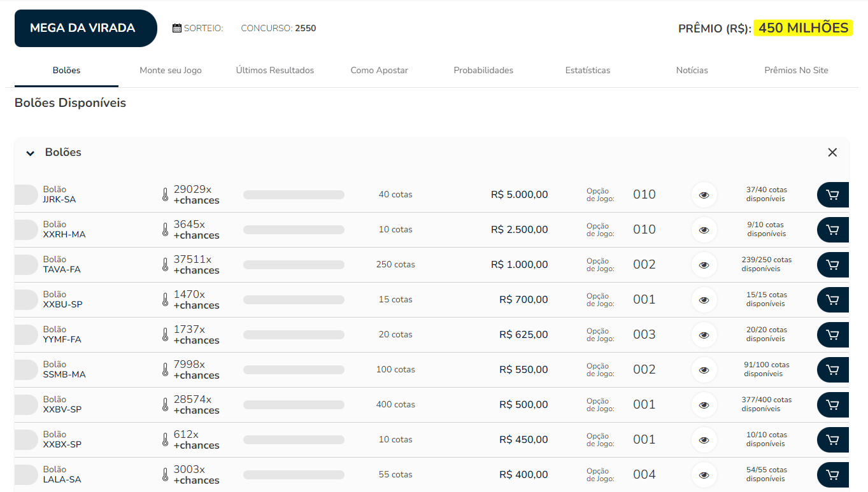Click the 250 cotas label
The image size is (868, 492).
pos(395,265)
